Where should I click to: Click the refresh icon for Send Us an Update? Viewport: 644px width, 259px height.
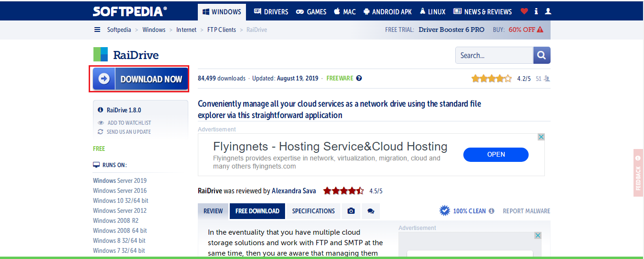pyautogui.click(x=101, y=132)
